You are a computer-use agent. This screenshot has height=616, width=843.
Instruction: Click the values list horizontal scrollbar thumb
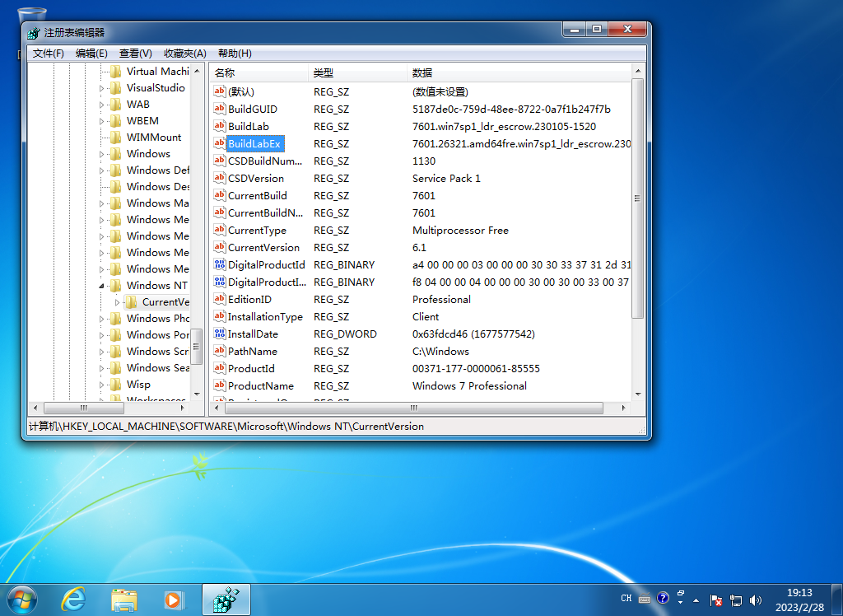point(413,408)
